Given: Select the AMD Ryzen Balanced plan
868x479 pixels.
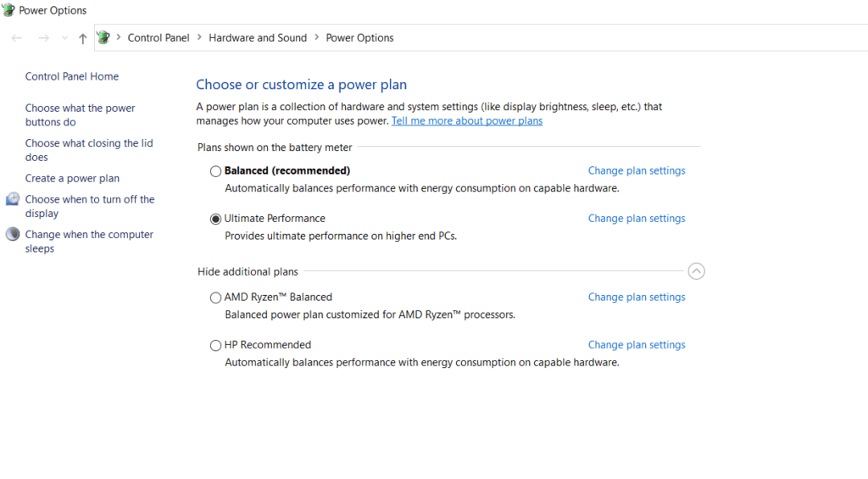Looking at the screenshot, I should pos(215,298).
